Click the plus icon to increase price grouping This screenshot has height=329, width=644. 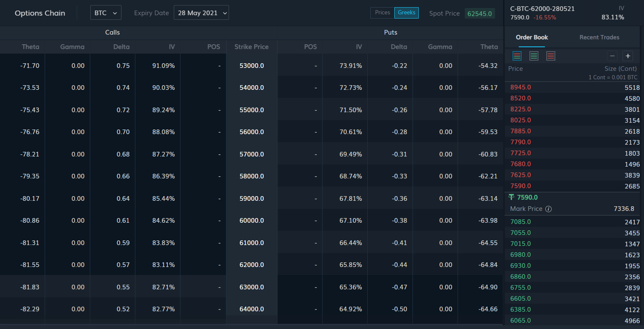(628, 55)
